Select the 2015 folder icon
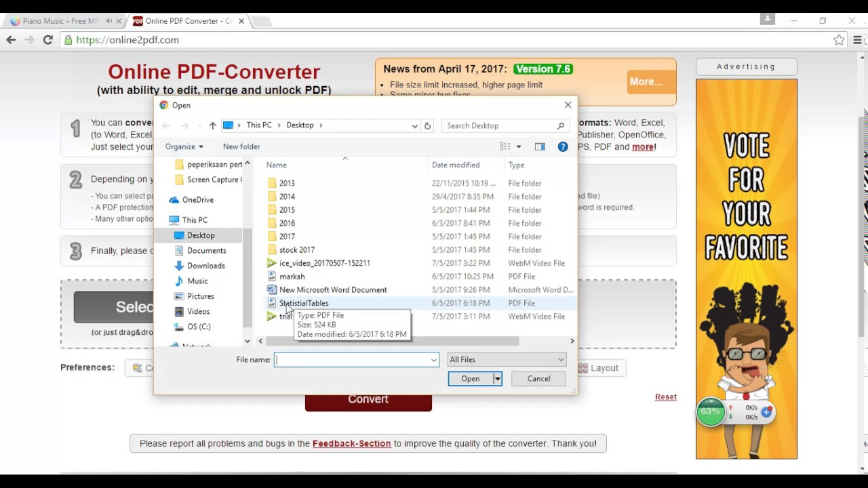Viewport: 868px width, 488px height. [x=272, y=210]
